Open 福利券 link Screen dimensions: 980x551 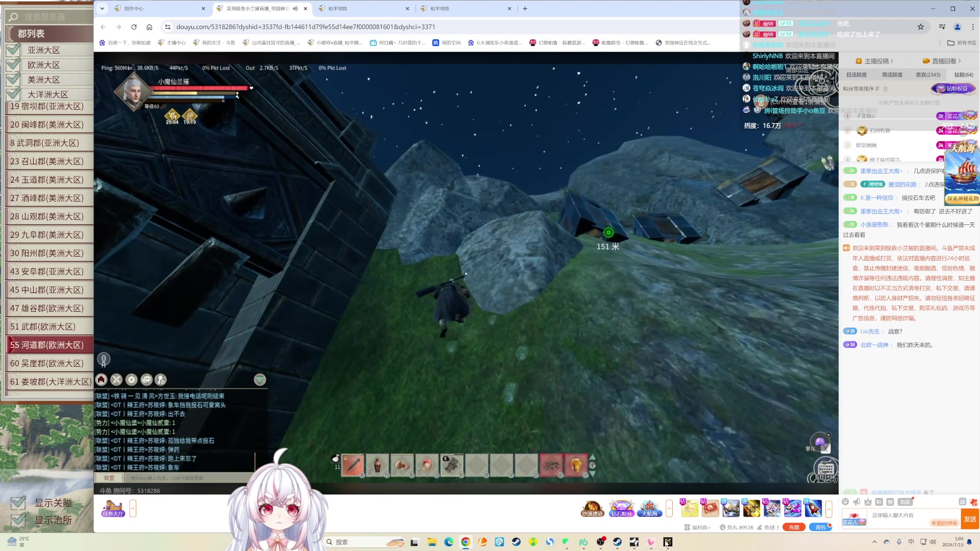click(x=697, y=528)
